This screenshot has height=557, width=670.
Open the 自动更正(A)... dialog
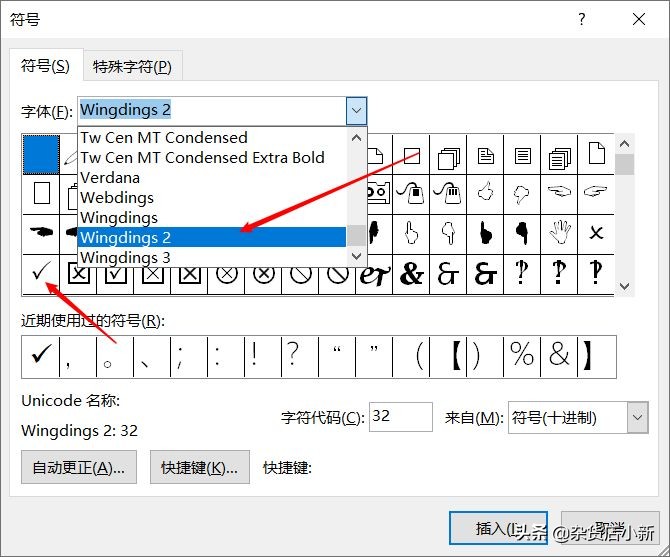[x=79, y=467]
